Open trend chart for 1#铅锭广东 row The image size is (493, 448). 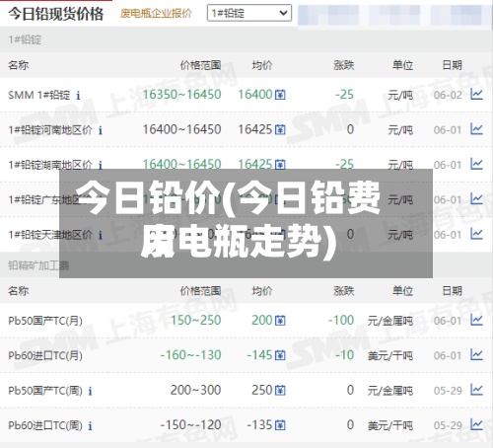point(476,199)
